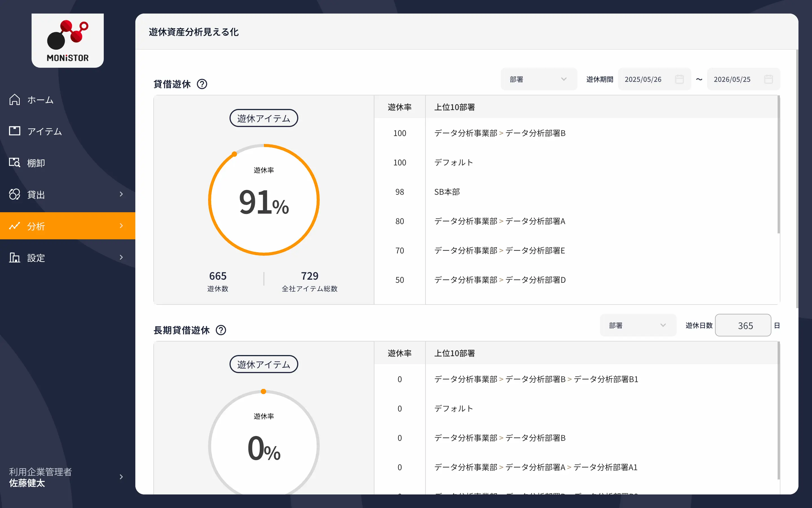The height and width of the screenshot is (508, 812).
Task: Click the 貸借遊休 table scrollbar
Action: [778, 165]
